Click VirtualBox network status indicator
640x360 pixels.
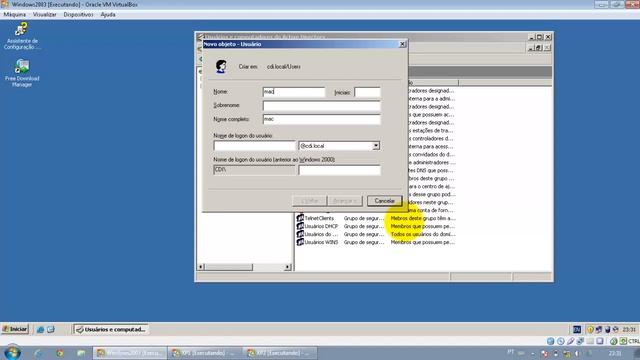pyautogui.click(x=580, y=341)
